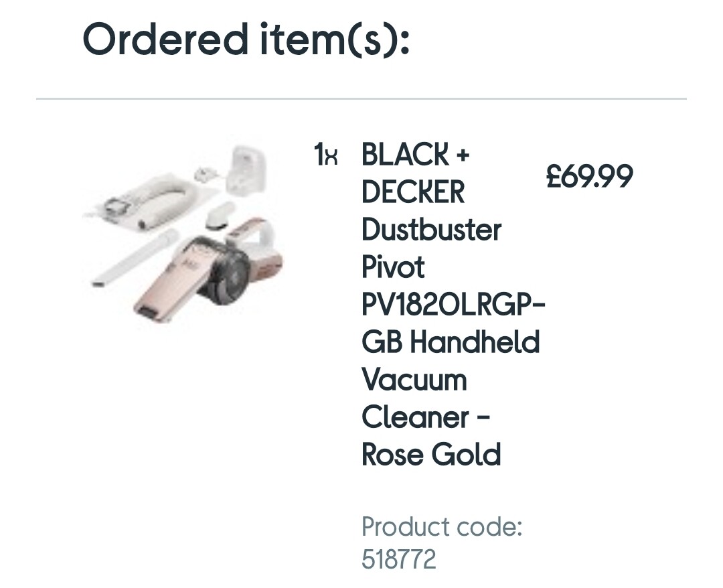The height and width of the screenshot is (588, 723).
Task: Click the model number "PV1820LRGP-"
Action: 453,305
